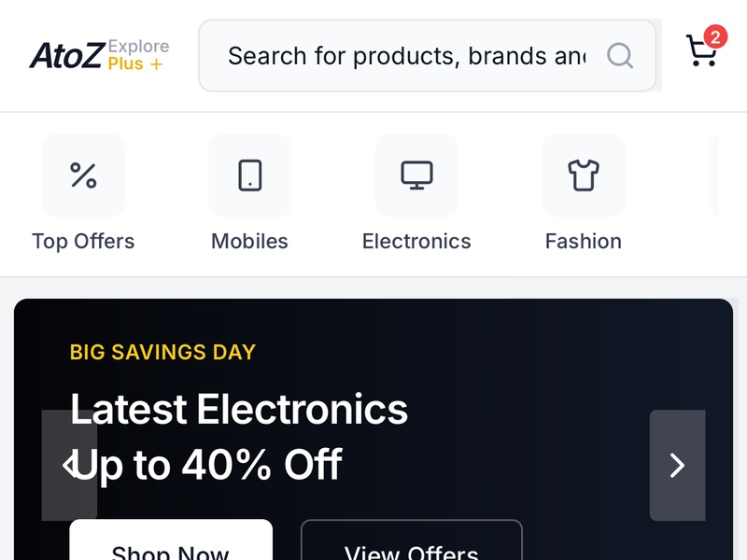Image resolution: width=747 pixels, height=560 pixels.
Task: Advance to the next banner slide
Action: (x=677, y=465)
